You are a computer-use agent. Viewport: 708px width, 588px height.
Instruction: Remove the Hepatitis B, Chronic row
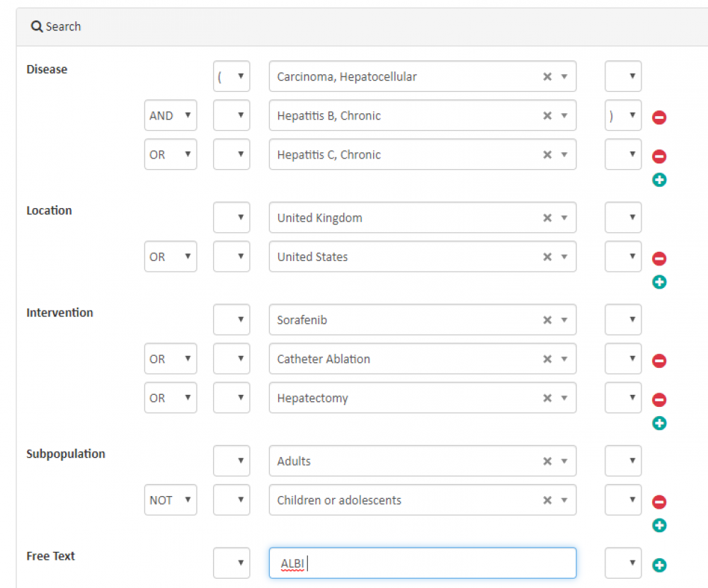click(x=659, y=117)
